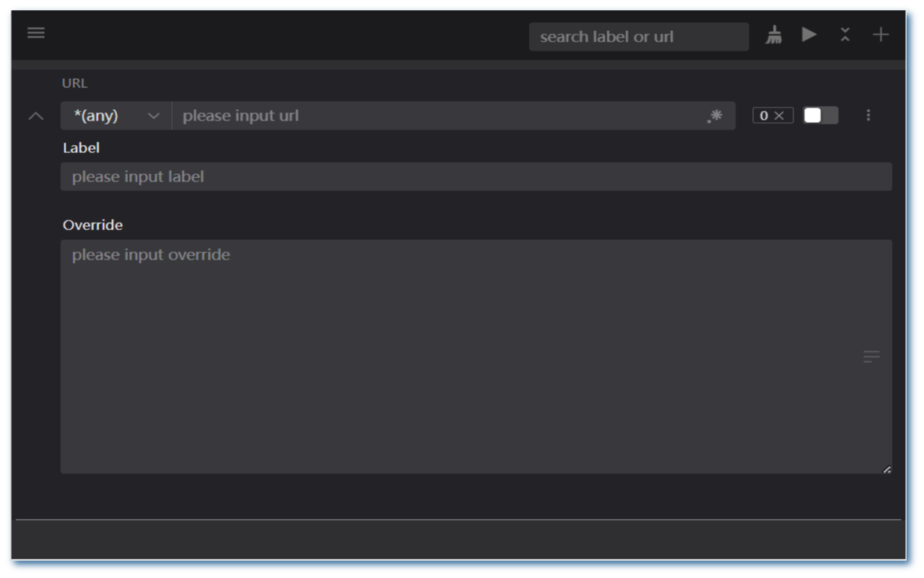
Task: Click the please input url field
Action: 433,115
